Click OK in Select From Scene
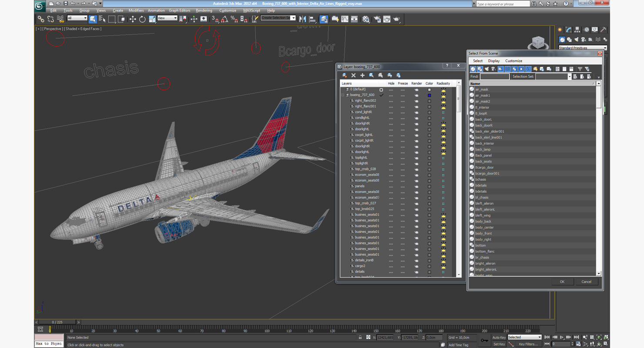This screenshot has width=644, height=348. (562, 281)
